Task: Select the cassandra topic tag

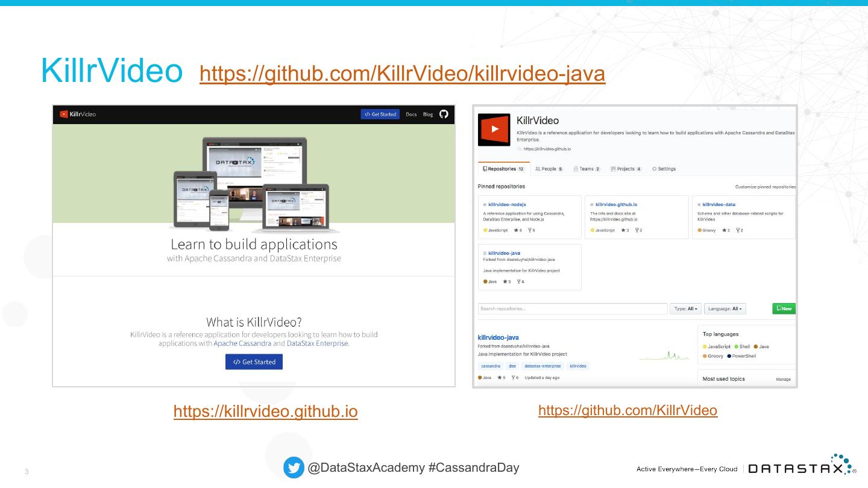Action: pyautogui.click(x=491, y=366)
